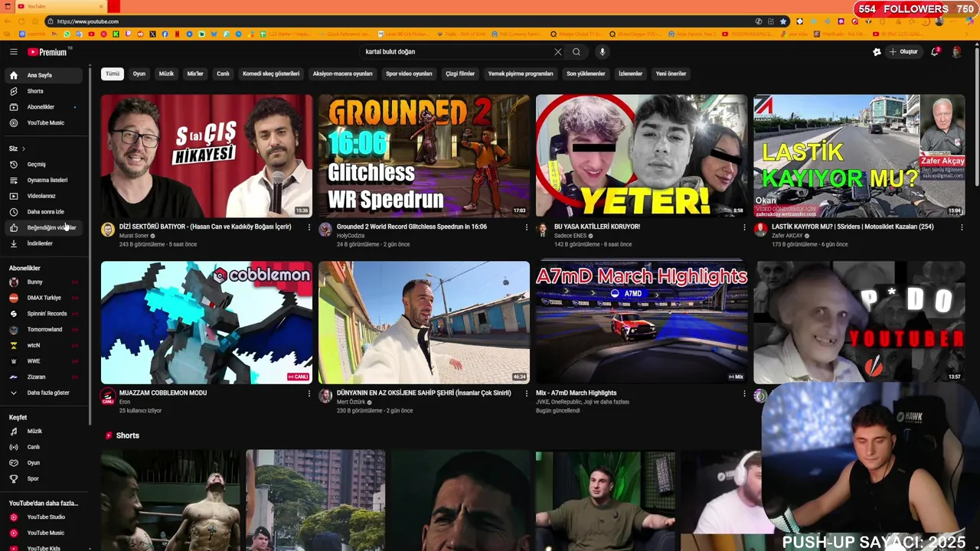The height and width of the screenshot is (551, 980).
Task: Open Zafer AKÇAY channel link
Action: point(787,236)
